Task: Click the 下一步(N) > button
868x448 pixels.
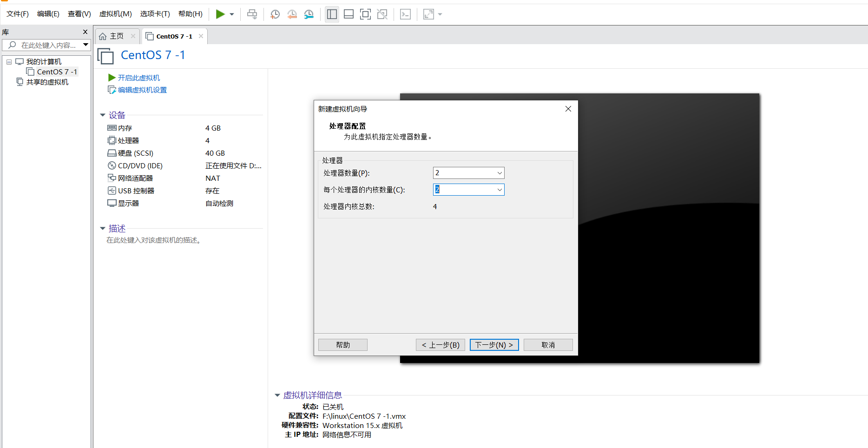Action: click(x=494, y=345)
